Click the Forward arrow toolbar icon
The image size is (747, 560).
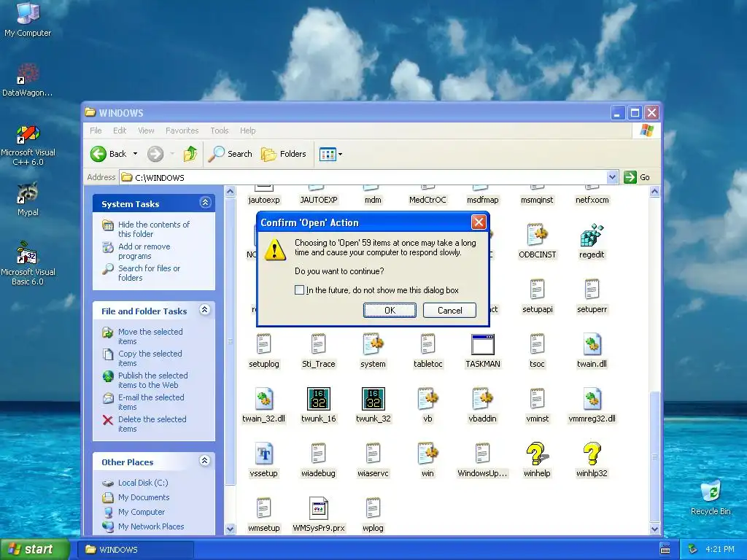click(x=155, y=154)
